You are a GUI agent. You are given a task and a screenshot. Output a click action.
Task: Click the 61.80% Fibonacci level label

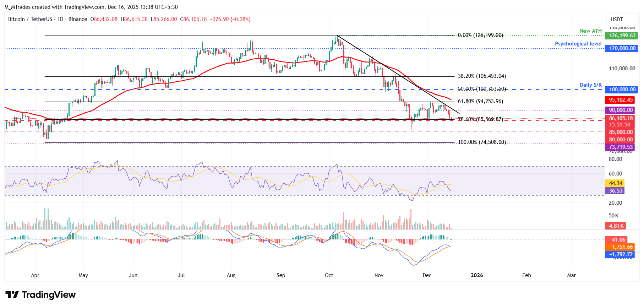480,101
